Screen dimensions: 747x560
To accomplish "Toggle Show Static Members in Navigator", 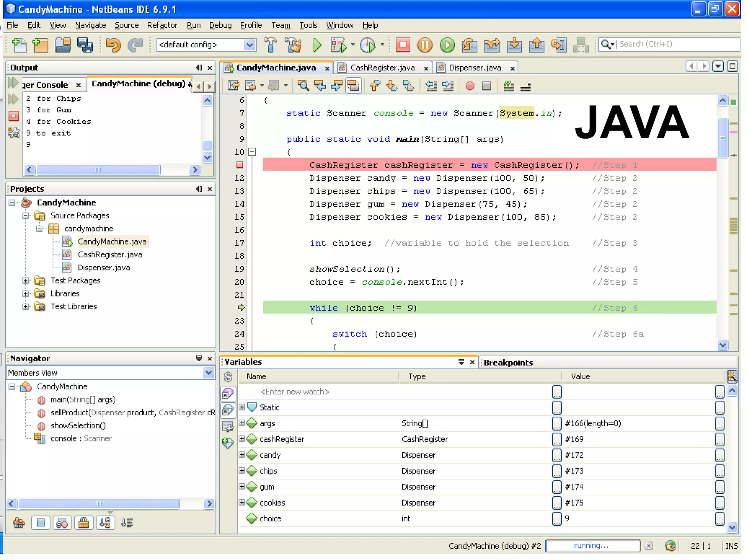I will pyautogui.click(x=62, y=523).
